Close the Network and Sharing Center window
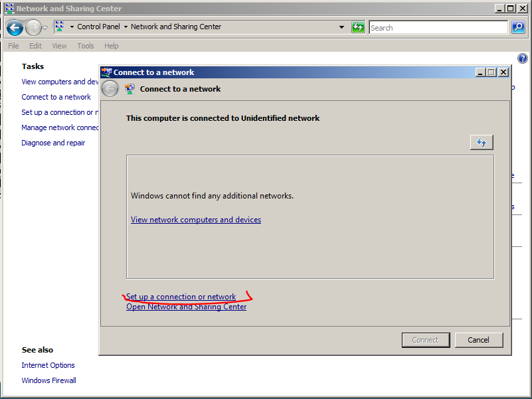Image resolution: width=532 pixels, height=399 pixels. tap(523, 9)
